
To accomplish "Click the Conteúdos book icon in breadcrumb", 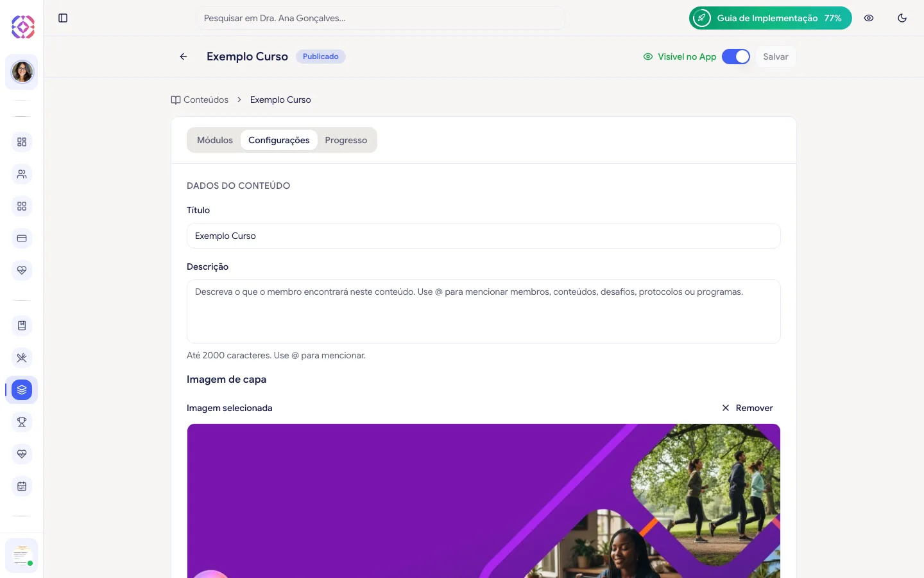I will (176, 100).
